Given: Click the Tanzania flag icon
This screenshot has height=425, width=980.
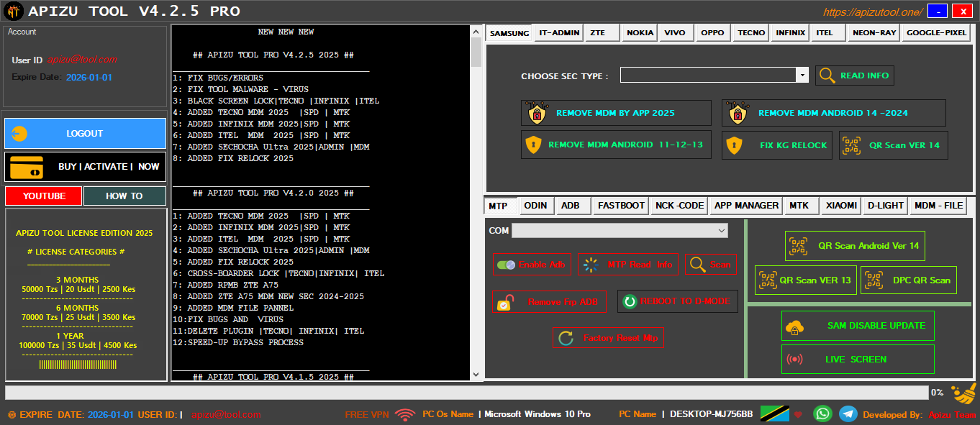Looking at the screenshot, I should pyautogui.click(x=775, y=413).
